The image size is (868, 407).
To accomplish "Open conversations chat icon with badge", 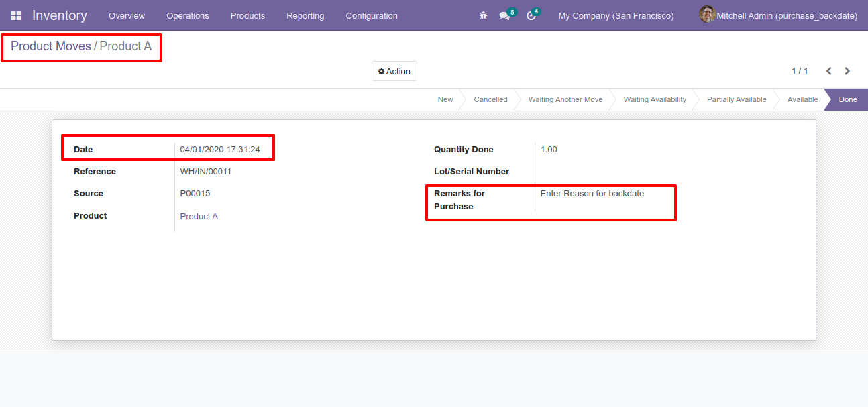I will 504,15.
